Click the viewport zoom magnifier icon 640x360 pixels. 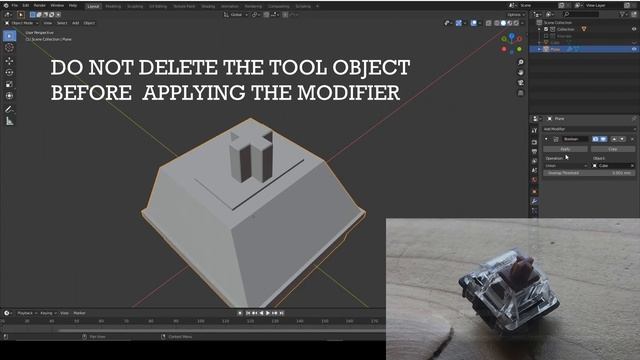(x=521, y=62)
